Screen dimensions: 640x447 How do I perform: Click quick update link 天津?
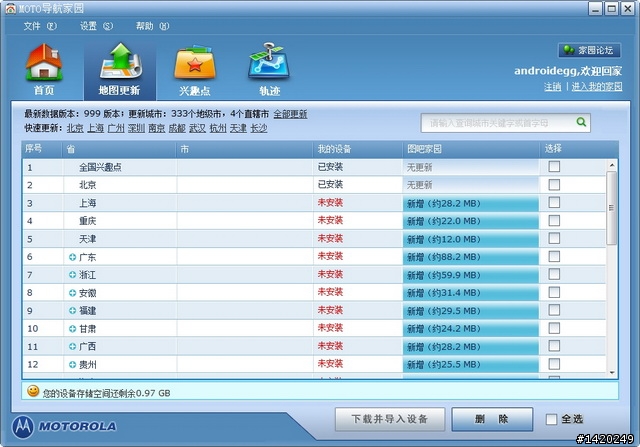[238, 128]
